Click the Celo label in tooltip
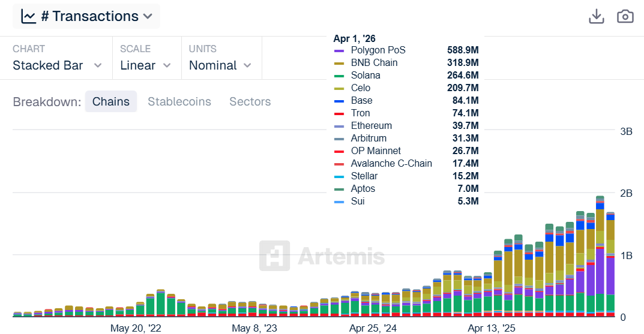This screenshot has height=334, width=644. coord(361,88)
